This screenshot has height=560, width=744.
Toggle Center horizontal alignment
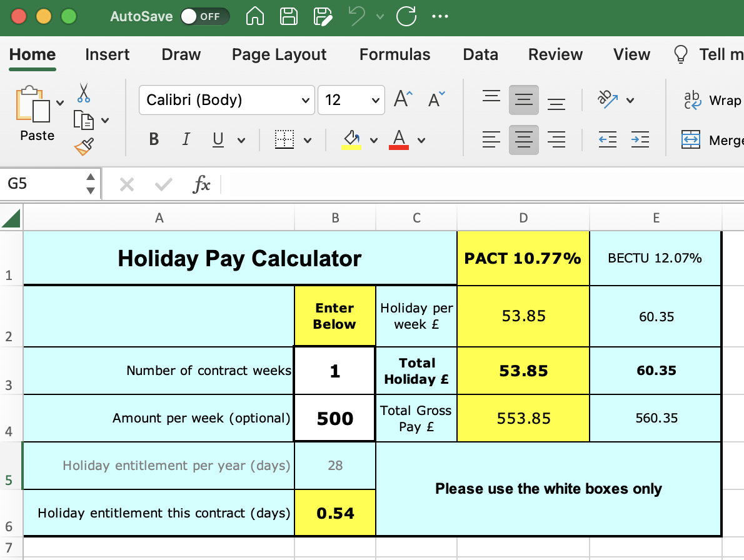[524, 140]
